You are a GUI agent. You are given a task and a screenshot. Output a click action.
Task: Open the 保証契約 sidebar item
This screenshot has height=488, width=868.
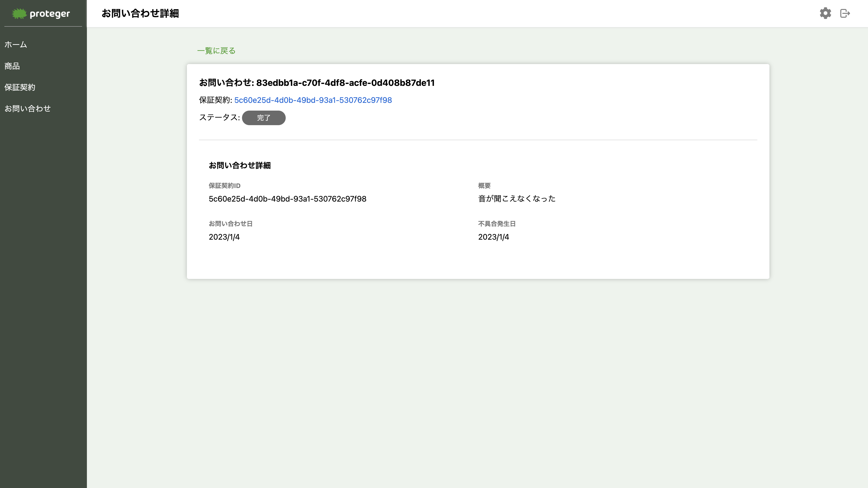coord(20,87)
